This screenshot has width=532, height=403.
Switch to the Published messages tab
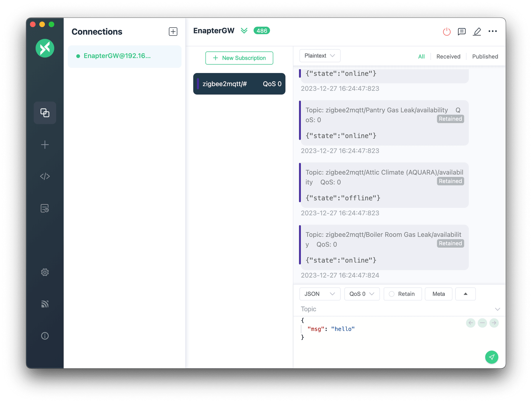[x=485, y=56]
